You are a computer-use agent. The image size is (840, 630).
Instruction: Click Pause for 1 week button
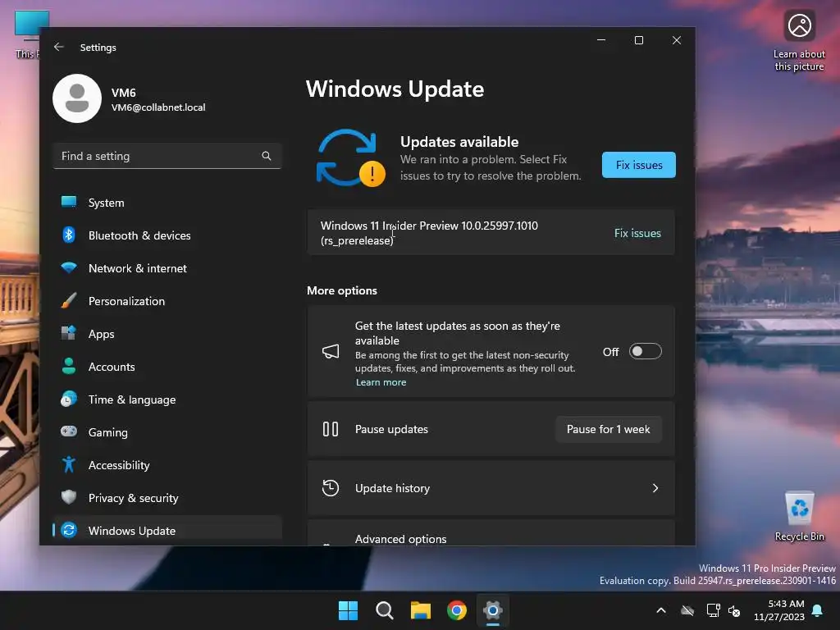pyautogui.click(x=608, y=429)
